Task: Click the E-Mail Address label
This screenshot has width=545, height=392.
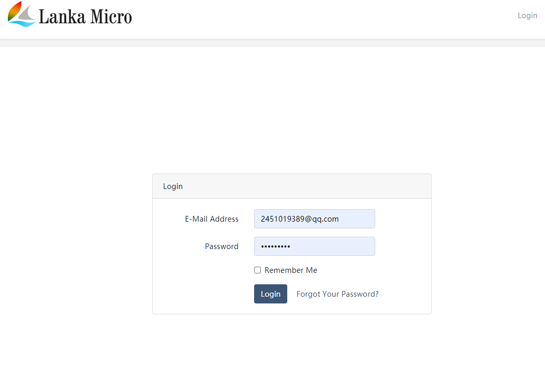Action: pyautogui.click(x=212, y=219)
